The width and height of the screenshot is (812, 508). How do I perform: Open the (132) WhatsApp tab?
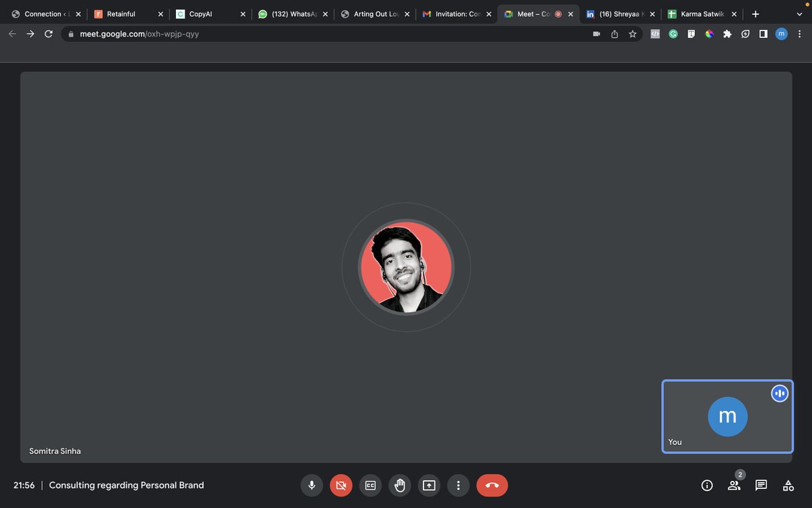[294, 14]
